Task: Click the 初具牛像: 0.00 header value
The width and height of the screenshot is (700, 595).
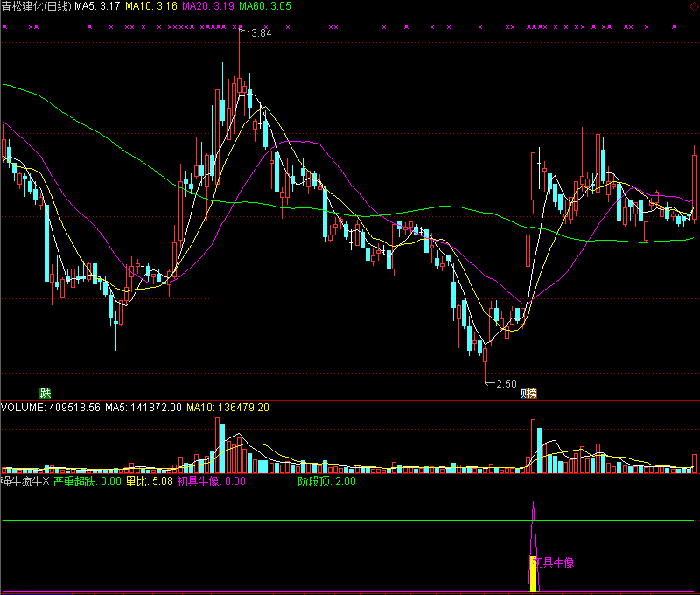Action: tap(212, 481)
